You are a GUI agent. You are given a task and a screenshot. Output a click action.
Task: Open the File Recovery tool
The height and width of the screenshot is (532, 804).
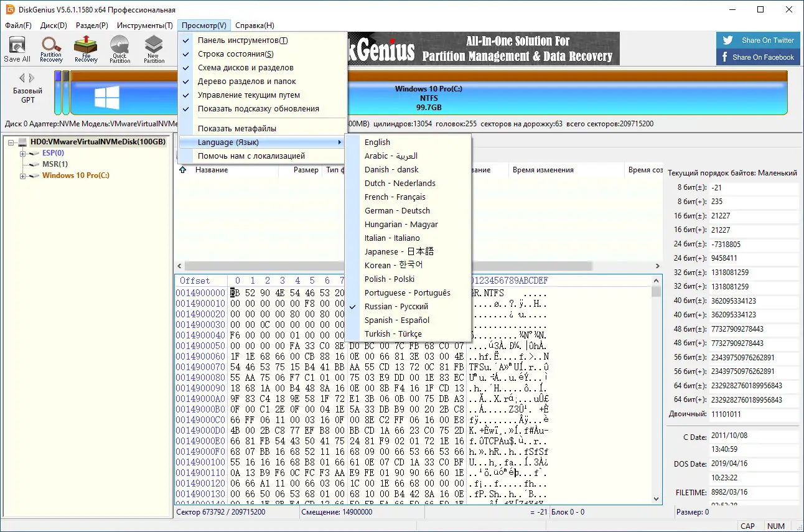click(x=86, y=49)
